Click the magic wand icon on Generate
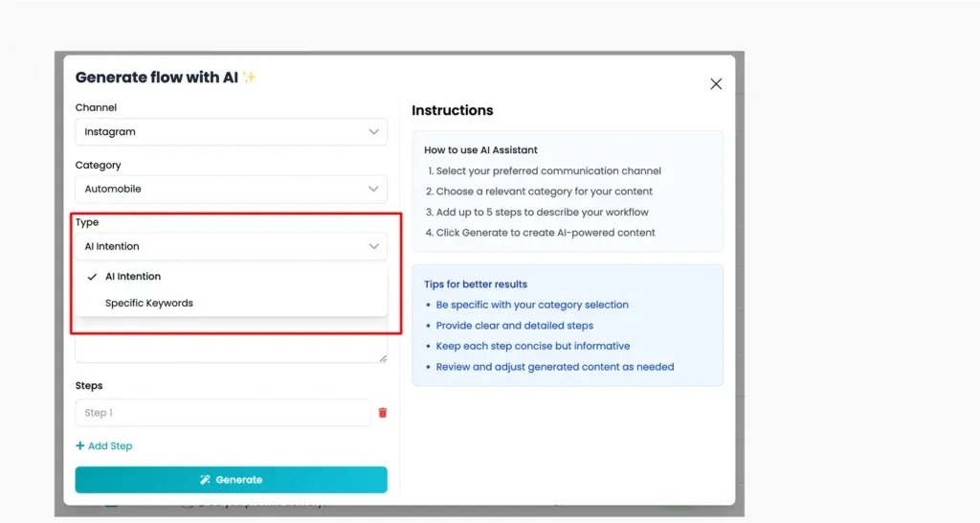 [x=205, y=480]
